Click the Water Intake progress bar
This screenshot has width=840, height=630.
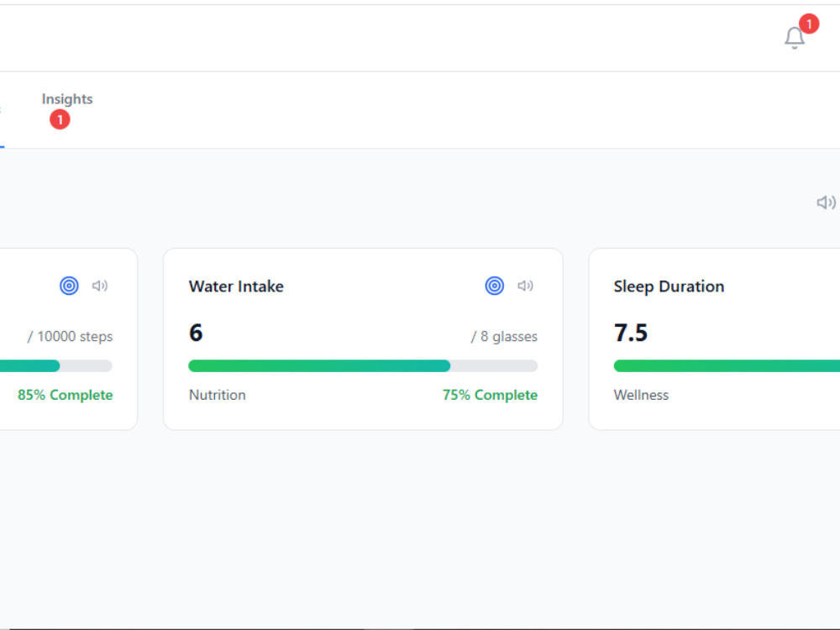363,366
